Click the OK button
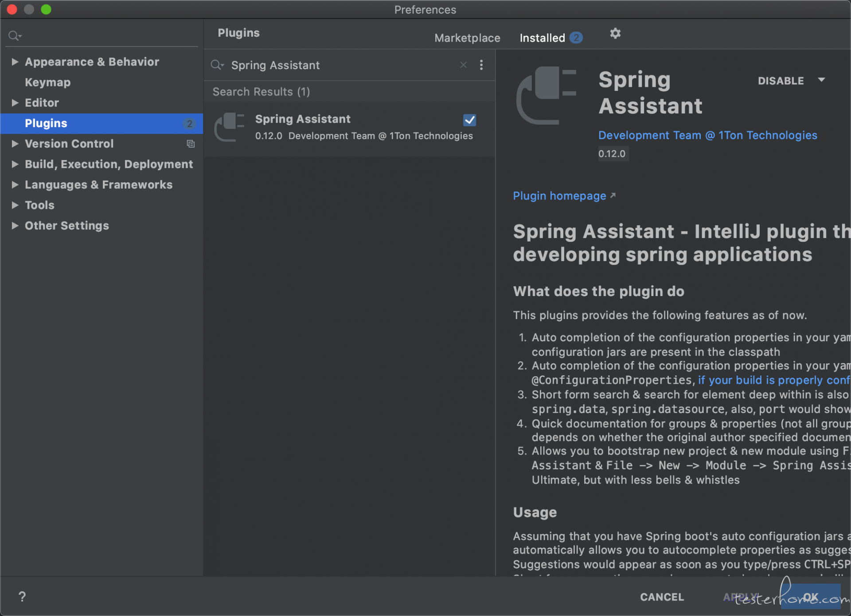The image size is (851, 616). [x=811, y=597]
